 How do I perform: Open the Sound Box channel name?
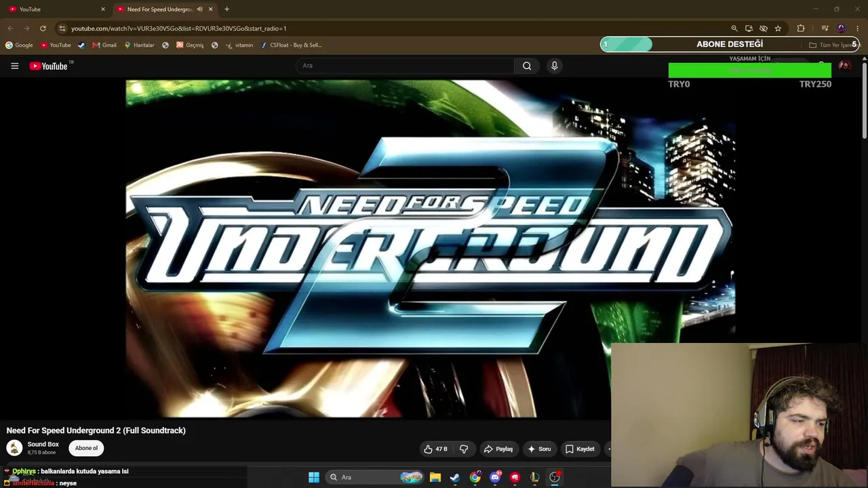[x=43, y=444]
